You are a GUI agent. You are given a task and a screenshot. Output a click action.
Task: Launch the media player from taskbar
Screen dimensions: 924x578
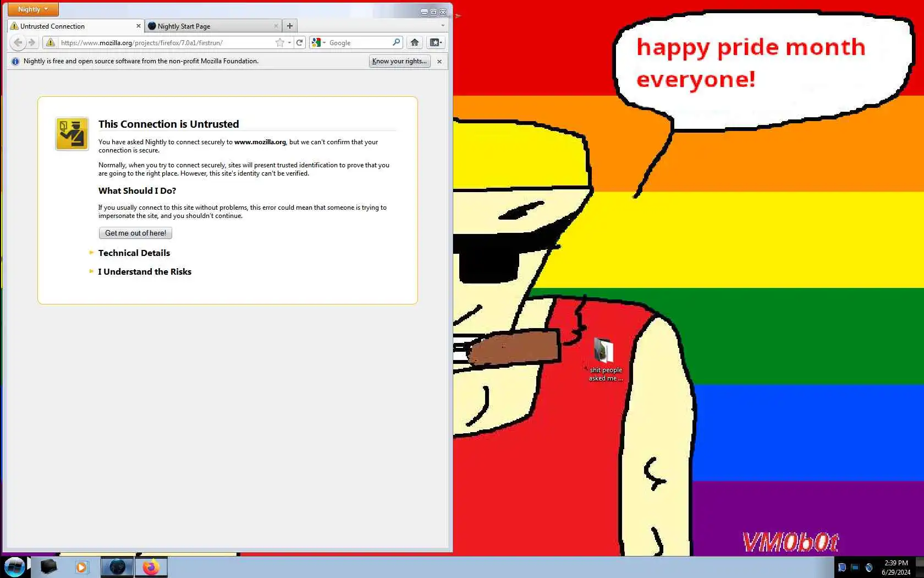(81, 567)
